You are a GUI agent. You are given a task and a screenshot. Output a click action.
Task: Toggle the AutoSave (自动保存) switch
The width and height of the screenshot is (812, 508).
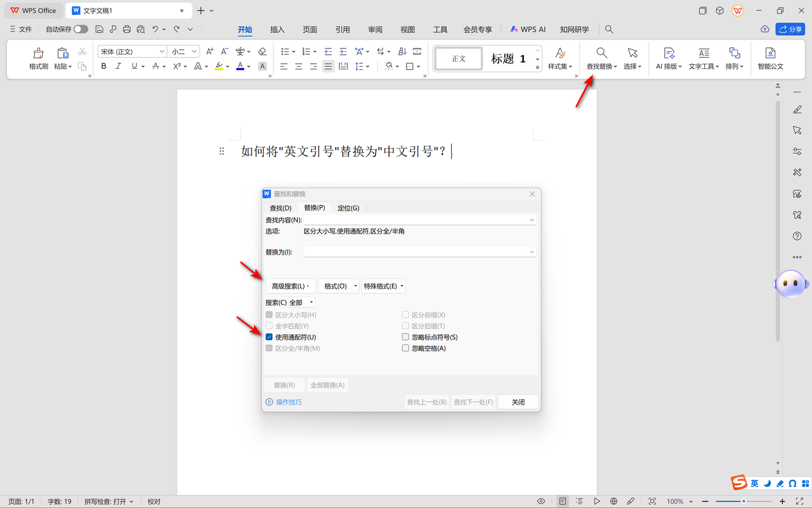pyautogui.click(x=81, y=29)
